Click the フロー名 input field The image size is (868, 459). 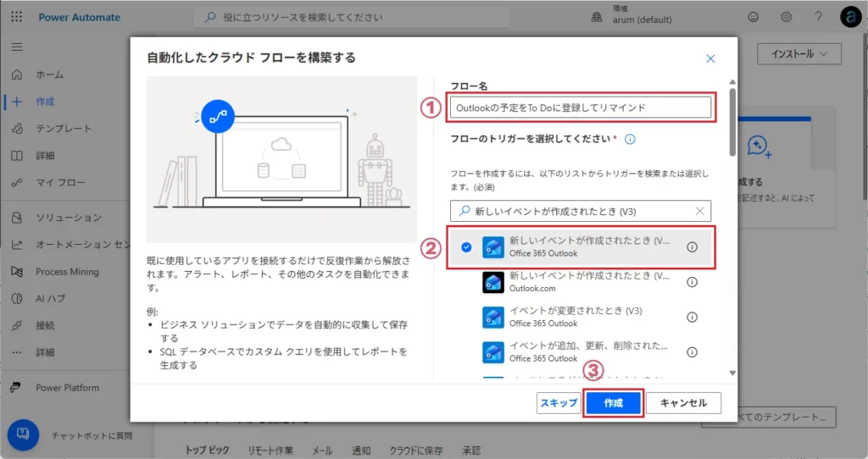pos(580,108)
